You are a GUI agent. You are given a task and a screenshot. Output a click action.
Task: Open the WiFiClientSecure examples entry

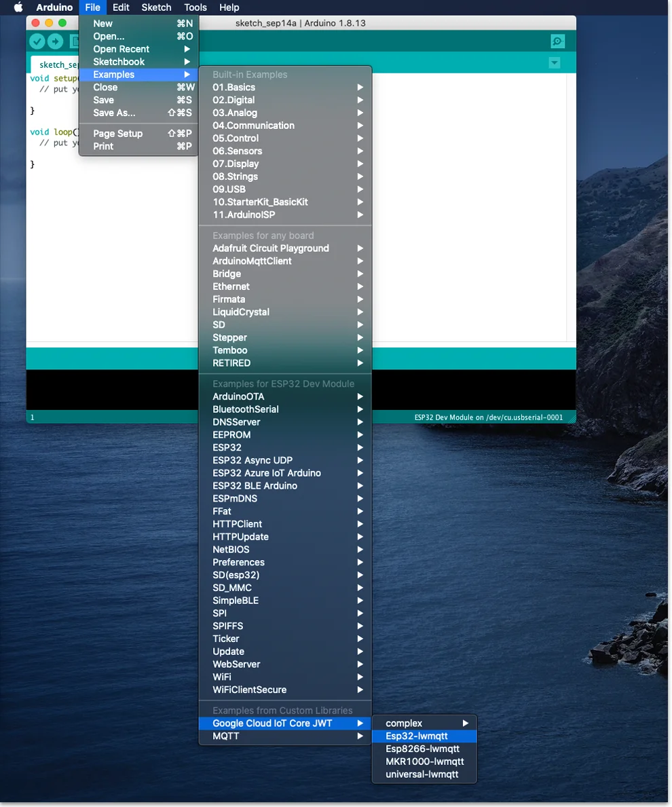tap(285, 690)
